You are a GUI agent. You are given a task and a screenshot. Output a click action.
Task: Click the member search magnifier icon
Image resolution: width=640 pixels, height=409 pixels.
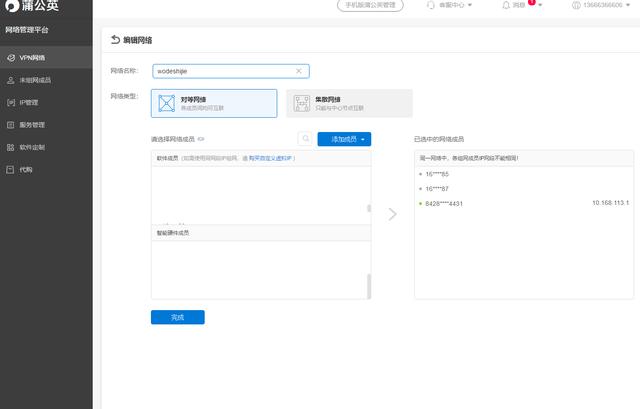[305, 139]
